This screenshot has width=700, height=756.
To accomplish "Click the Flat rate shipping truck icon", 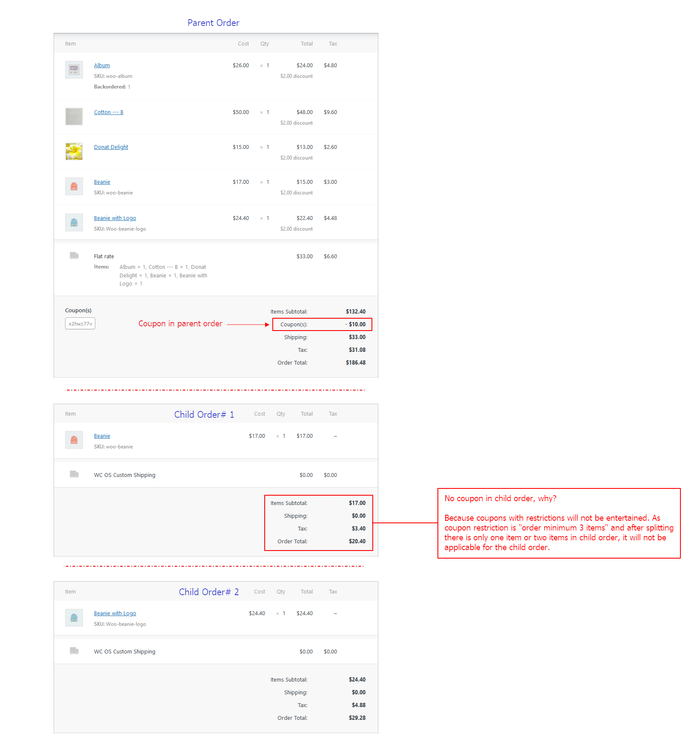I will (74, 256).
